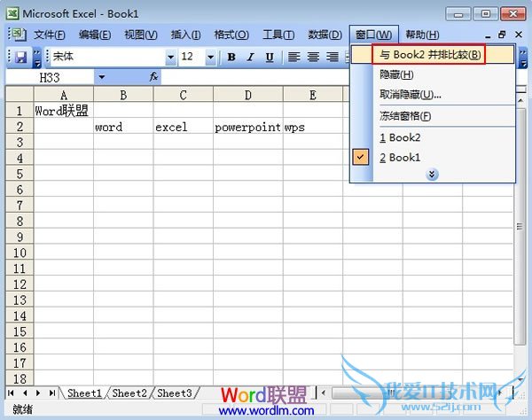
Task: Open the font size dropdown
Action: click(x=210, y=57)
